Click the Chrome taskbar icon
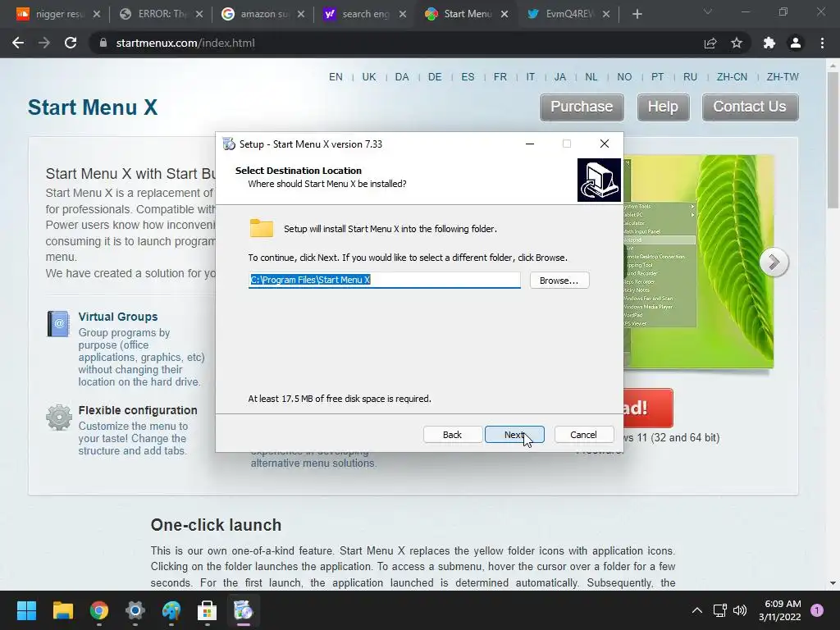This screenshot has height=630, width=840. point(99,610)
